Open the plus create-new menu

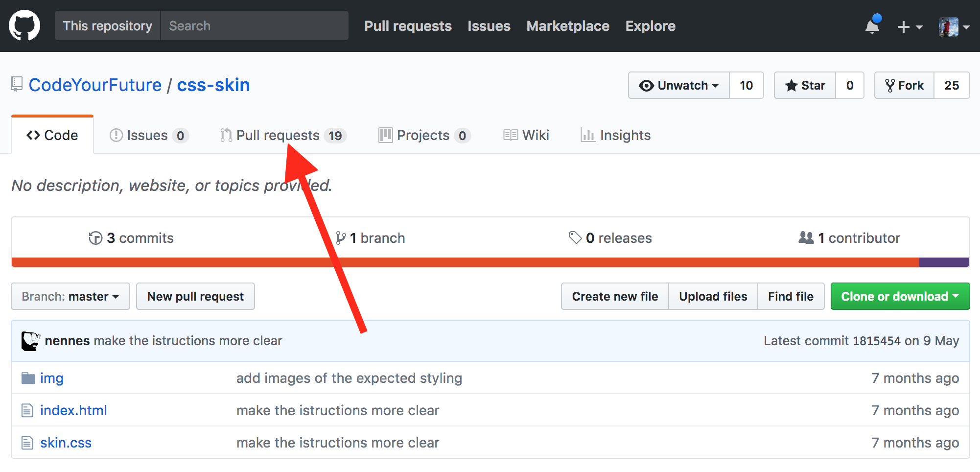910,27
